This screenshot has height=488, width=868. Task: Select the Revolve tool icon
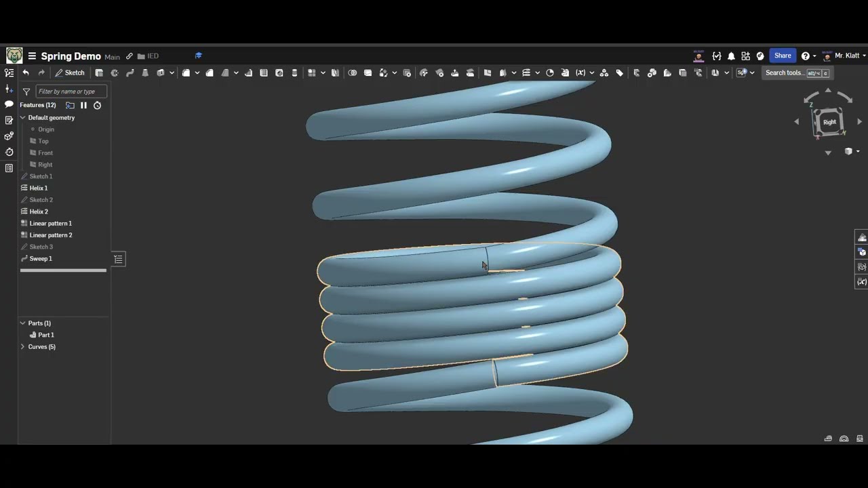tap(115, 73)
